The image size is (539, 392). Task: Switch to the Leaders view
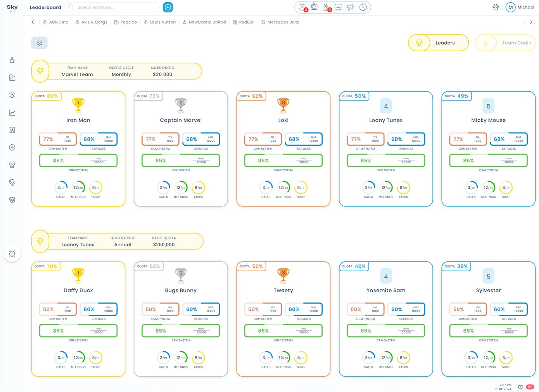point(438,43)
